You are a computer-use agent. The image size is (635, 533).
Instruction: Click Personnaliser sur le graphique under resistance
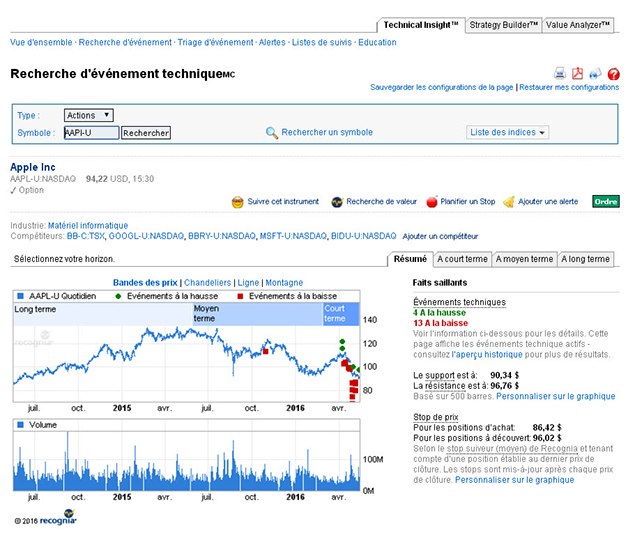click(556, 397)
